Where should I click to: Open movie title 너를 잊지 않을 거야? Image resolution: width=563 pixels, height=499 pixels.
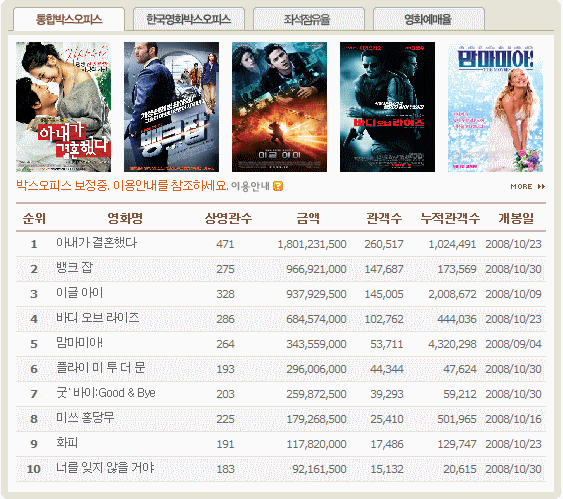[105, 468]
